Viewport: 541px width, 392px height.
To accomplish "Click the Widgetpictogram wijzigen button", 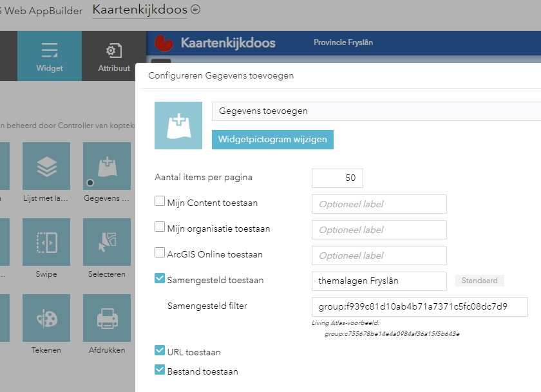I will (x=272, y=139).
